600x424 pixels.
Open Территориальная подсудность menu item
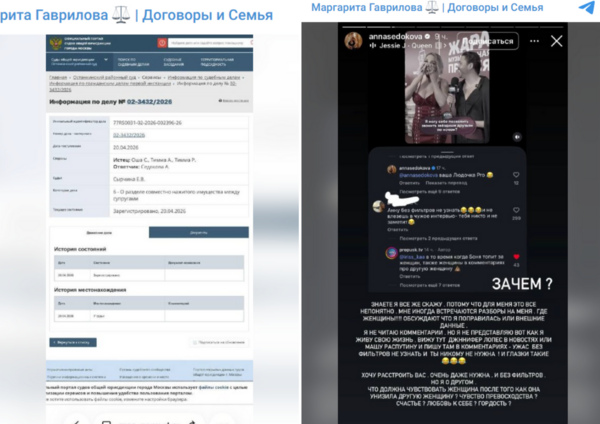tap(217, 62)
